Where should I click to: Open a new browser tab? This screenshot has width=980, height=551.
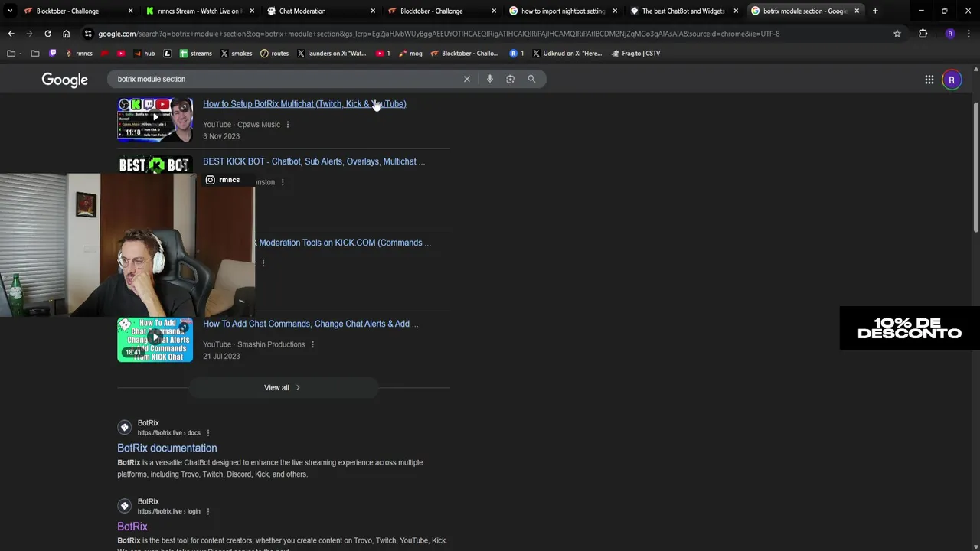875,11
